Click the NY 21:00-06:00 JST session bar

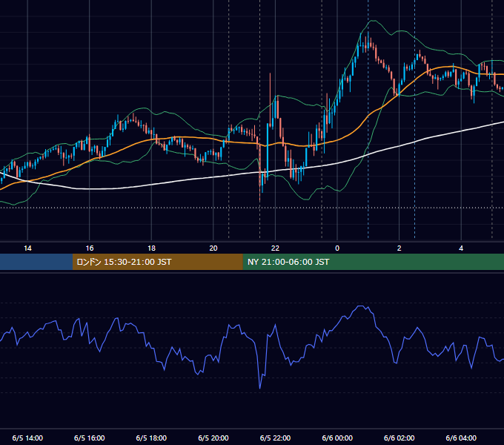pos(373,262)
